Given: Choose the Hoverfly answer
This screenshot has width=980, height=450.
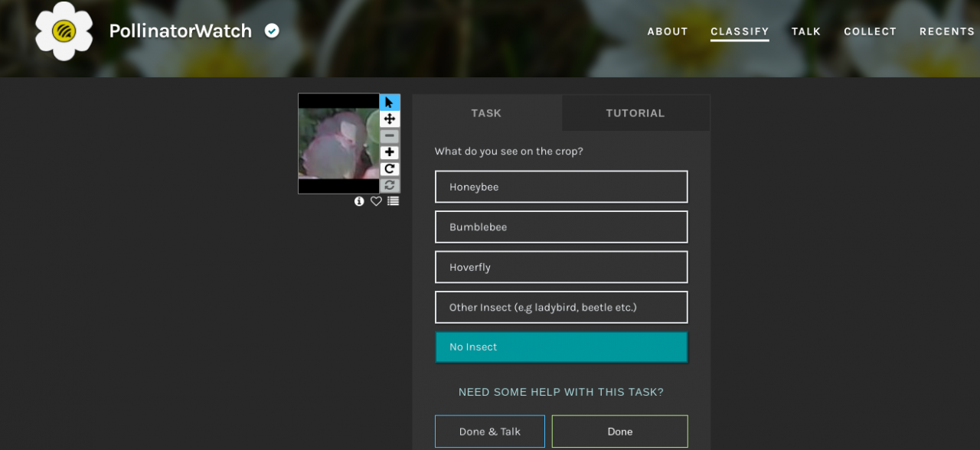Looking at the screenshot, I should coord(561,267).
